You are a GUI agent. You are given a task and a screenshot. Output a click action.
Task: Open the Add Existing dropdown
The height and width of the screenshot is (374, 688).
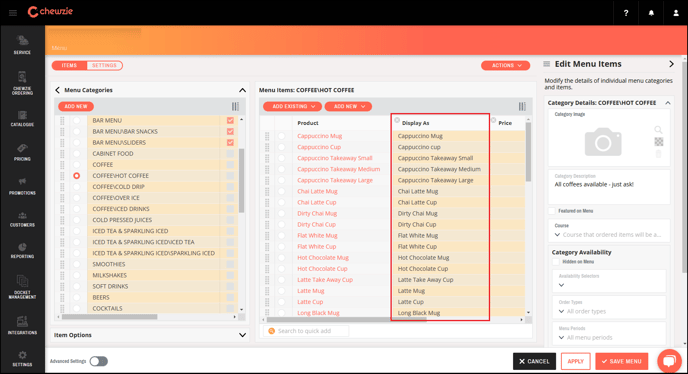[x=292, y=106]
